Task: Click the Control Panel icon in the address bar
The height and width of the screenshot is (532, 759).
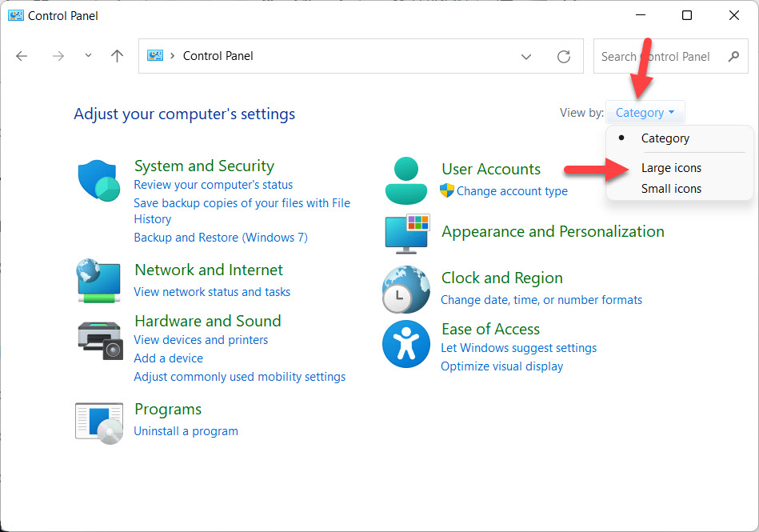Action: pyautogui.click(x=154, y=56)
